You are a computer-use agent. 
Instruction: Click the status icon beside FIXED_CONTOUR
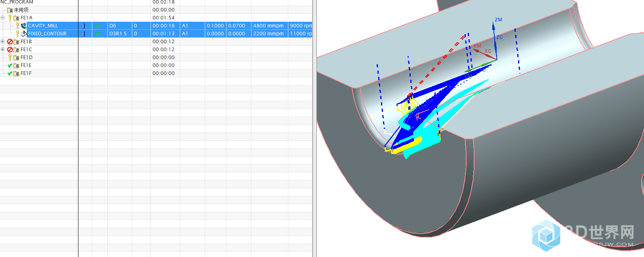pyautogui.click(x=17, y=34)
